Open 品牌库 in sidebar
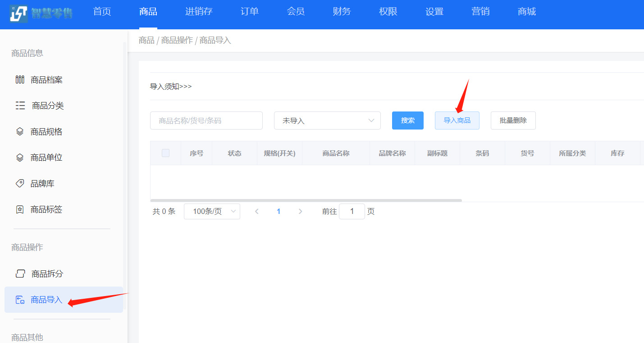 point(64,184)
